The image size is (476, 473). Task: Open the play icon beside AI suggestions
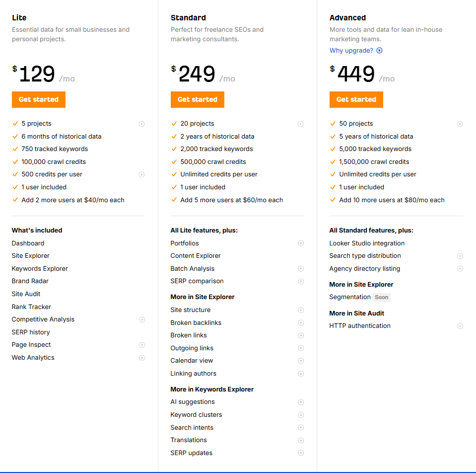[301, 402]
